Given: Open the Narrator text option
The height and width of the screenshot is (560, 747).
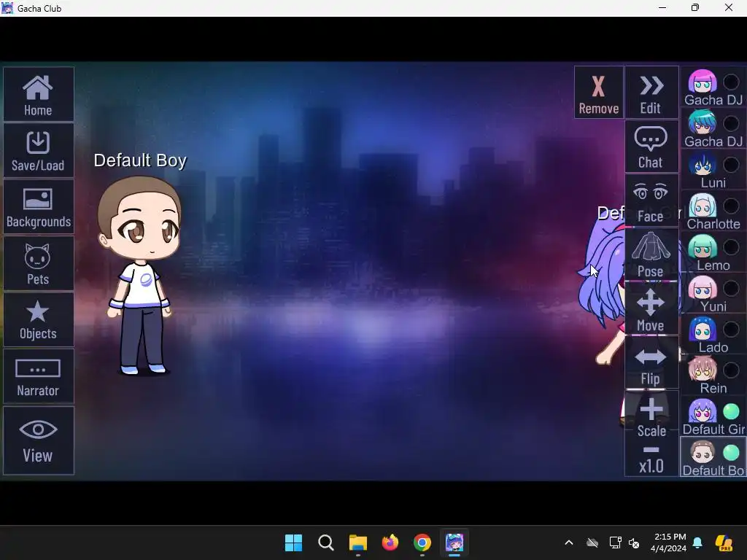Looking at the screenshot, I should click(x=38, y=376).
